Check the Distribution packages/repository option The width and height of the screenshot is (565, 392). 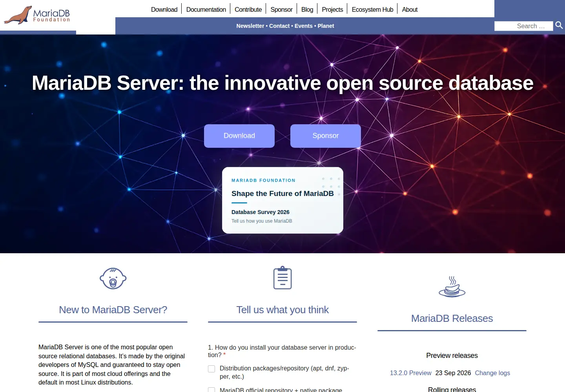pos(211,369)
